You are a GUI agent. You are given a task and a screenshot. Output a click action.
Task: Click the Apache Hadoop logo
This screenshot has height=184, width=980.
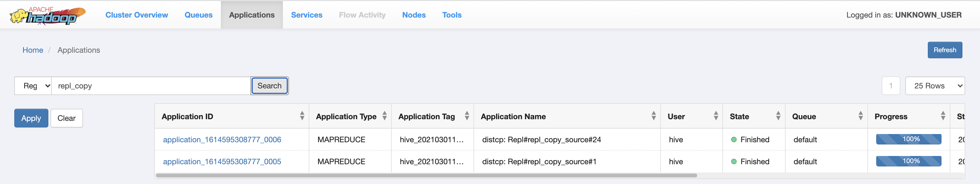48,16
